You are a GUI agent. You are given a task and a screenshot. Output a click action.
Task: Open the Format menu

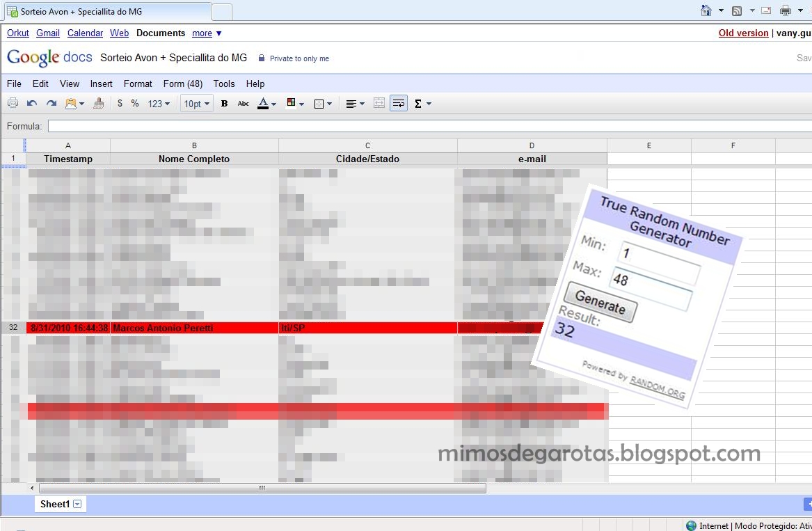point(138,84)
